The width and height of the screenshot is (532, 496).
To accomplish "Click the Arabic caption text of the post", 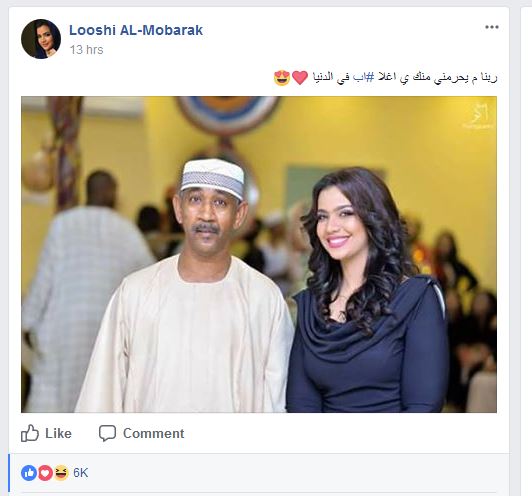I will coord(404,78).
